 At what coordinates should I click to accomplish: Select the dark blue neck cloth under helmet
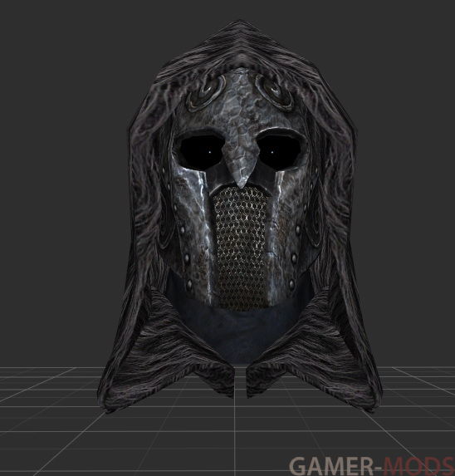(x=238, y=331)
